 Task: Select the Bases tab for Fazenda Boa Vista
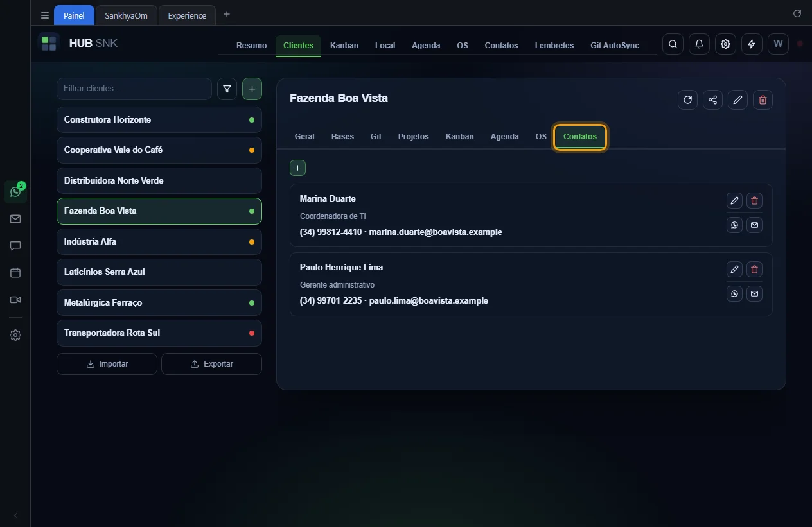342,137
